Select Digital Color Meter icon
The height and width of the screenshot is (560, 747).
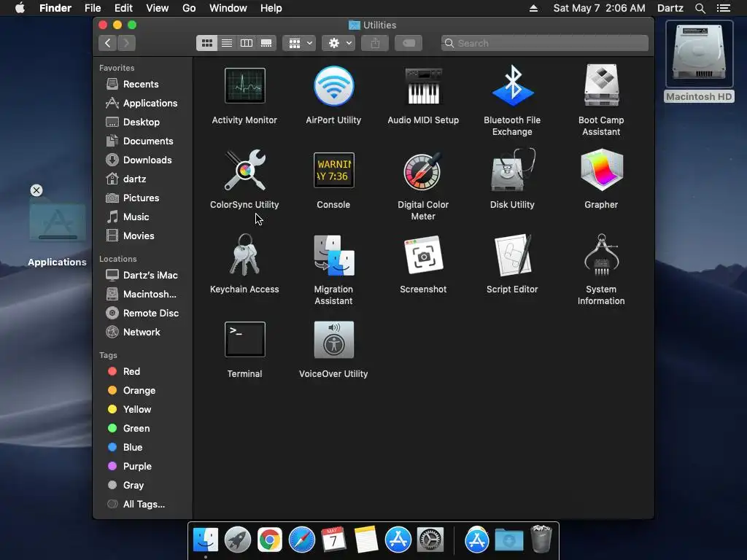pyautogui.click(x=423, y=170)
